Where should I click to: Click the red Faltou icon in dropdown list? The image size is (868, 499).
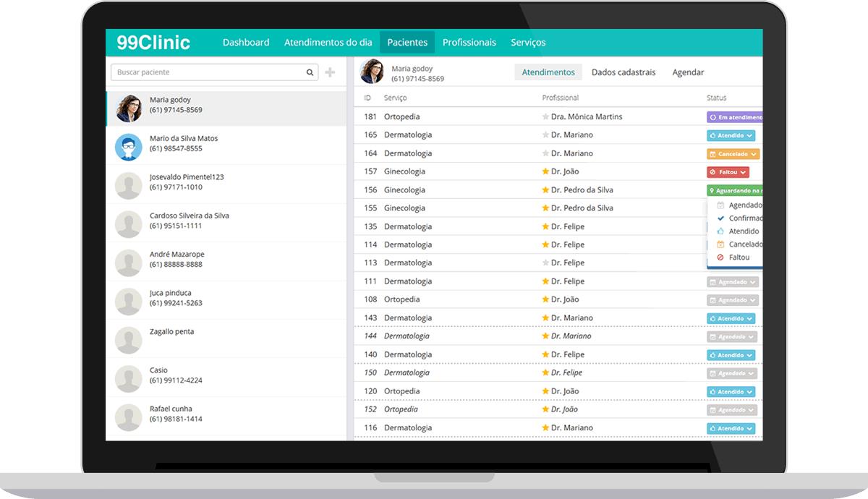coord(720,257)
